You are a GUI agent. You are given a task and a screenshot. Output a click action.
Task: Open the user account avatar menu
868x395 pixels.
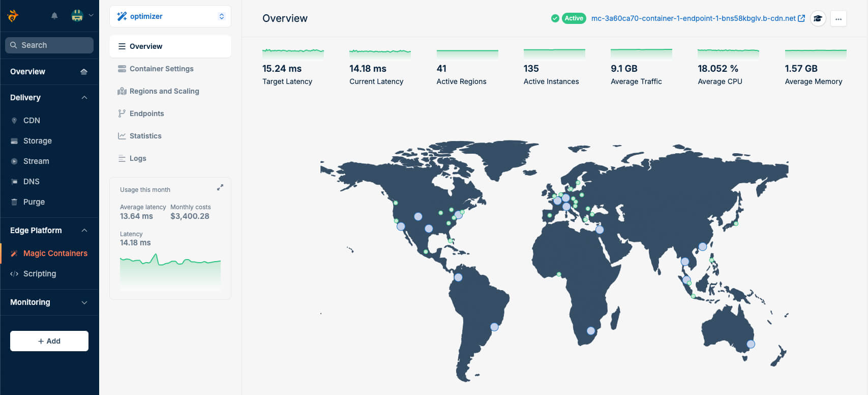point(77,16)
